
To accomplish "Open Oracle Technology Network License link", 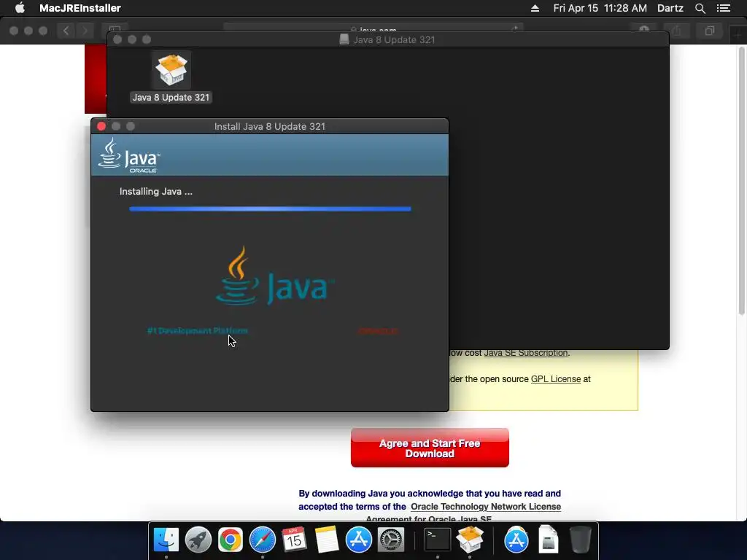I will coord(485,507).
